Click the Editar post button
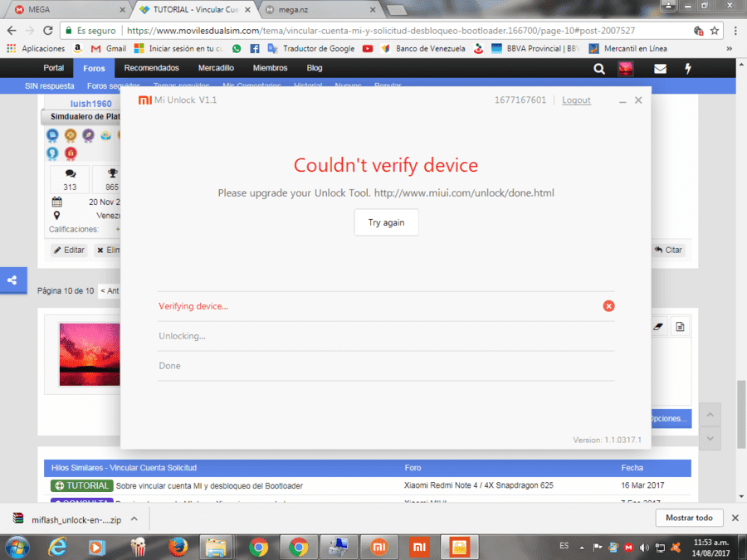The height and width of the screenshot is (560, 747). point(69,250)
